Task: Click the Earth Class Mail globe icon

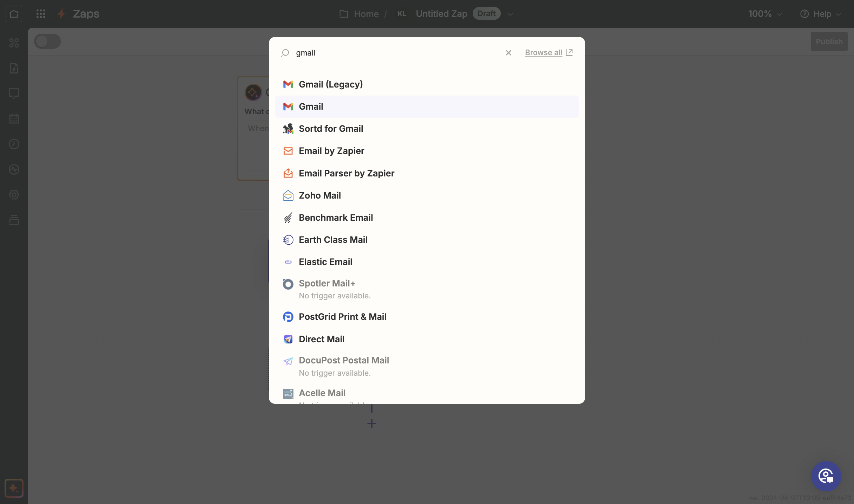Action: click(x=288, y=240)
